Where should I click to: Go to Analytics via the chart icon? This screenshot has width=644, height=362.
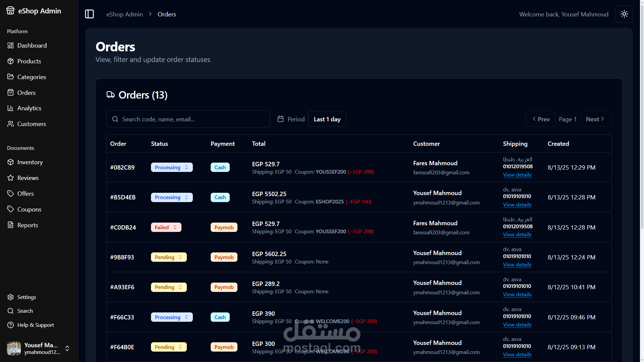point(11,108)
